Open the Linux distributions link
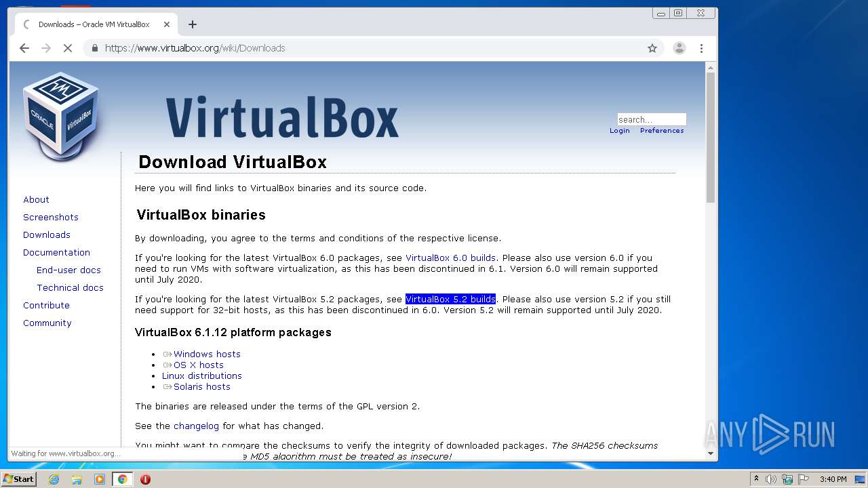Viewport: 868px width, 488px height. coord(202,375)
